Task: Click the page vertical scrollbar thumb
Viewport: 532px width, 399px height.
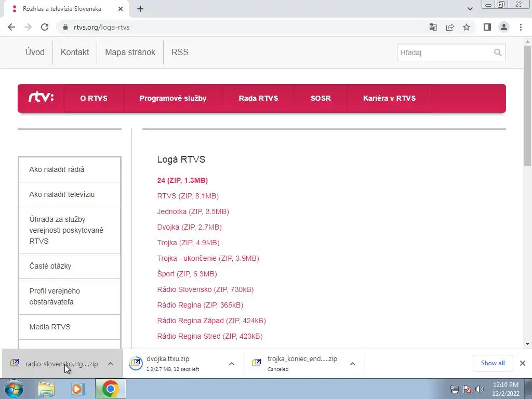Action: (x=527, y=105)
